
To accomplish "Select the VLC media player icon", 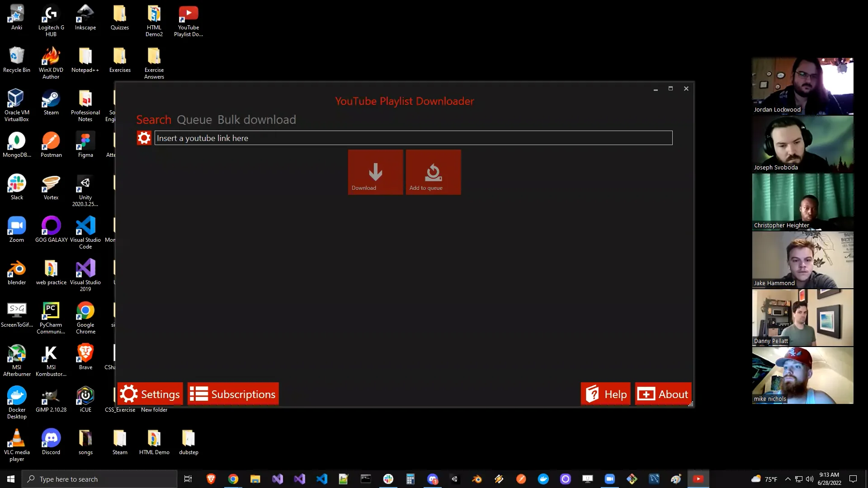I will pyautogui.click(x=17, y=446).
